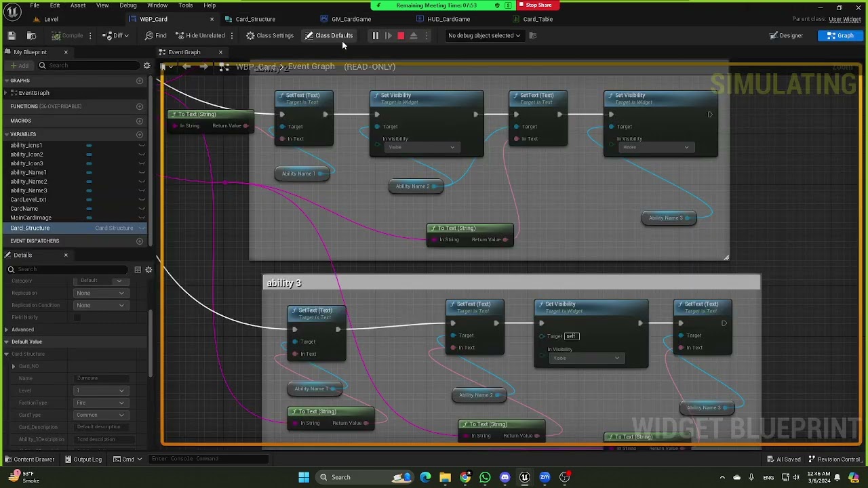The height and width of the screenshot is (488, 868).
Task: Open Details panel property matrix icon
Action: pos(138,269)
